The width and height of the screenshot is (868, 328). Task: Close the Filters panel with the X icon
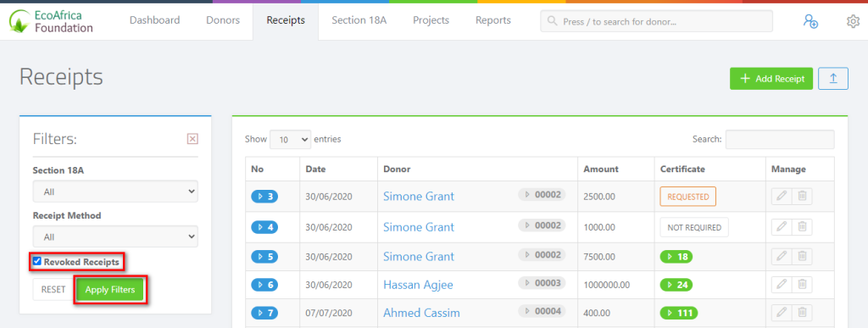(x=192, y=139)
